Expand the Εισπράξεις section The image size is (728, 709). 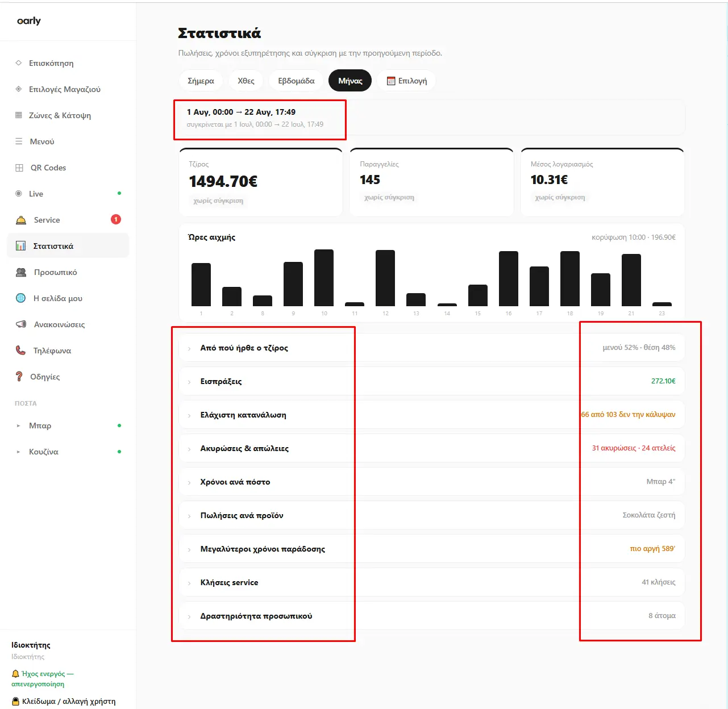tap(432, 381)
